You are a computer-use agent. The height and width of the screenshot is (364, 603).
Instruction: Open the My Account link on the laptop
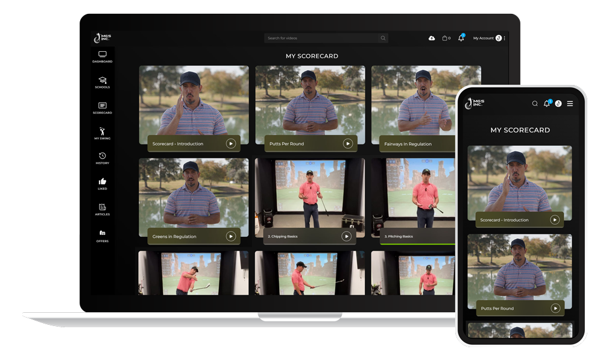click(484, 38)
